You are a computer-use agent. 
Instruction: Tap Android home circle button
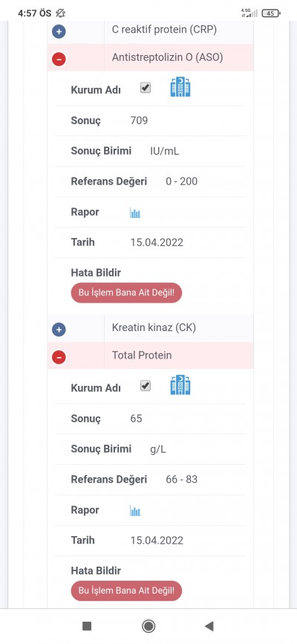pyautogui.click(x=148, y=626)
